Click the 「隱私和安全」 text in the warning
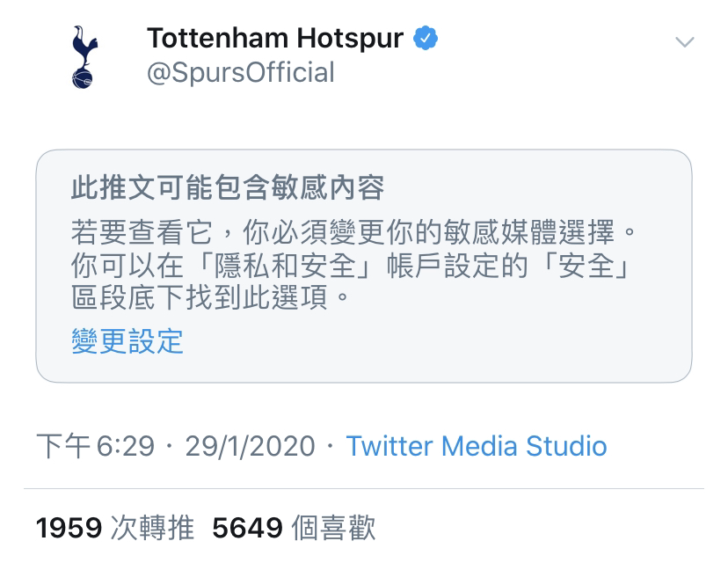This screenshot has width=728, height=563. [x=286, y=266]
